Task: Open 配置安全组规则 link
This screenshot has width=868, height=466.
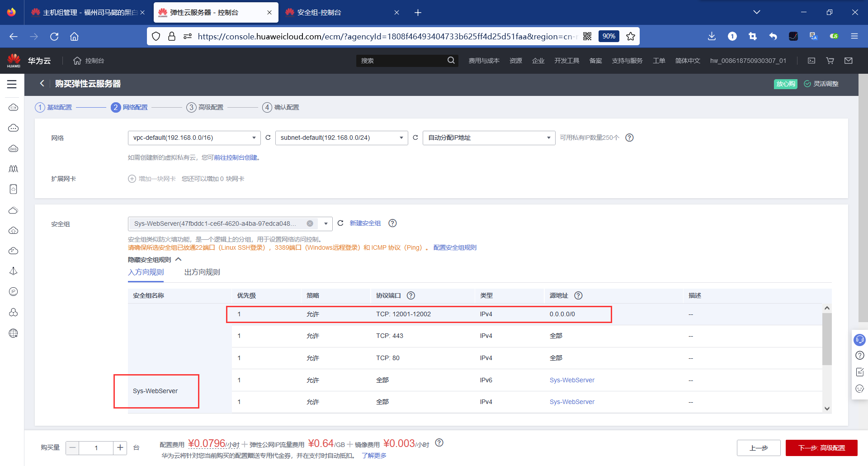Action: [455, 247]
